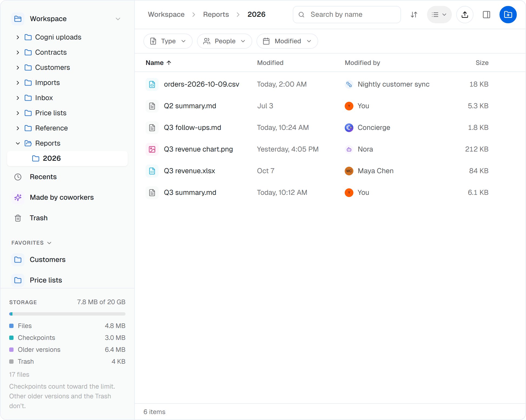Click the Nightly customer sync automation icon
The width and height of the screenshot is (526, 420).
pyautogui.click(x=349, y=84)
